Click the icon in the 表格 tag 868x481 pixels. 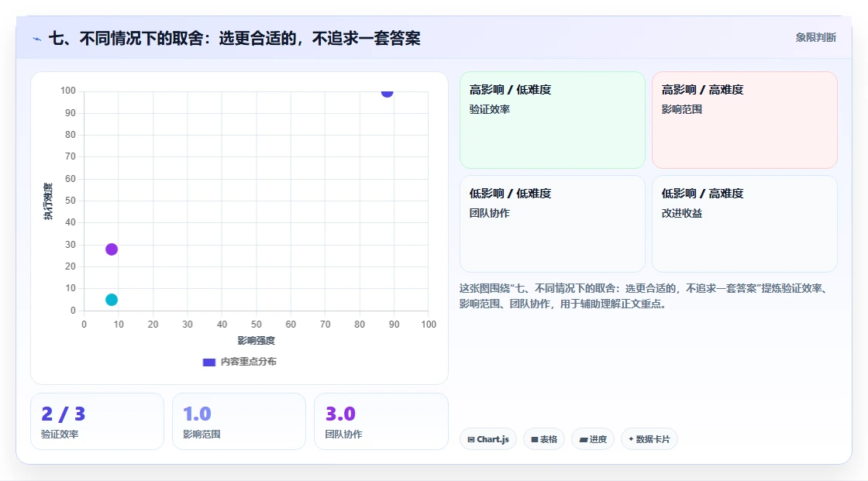(x=535, y=439)
